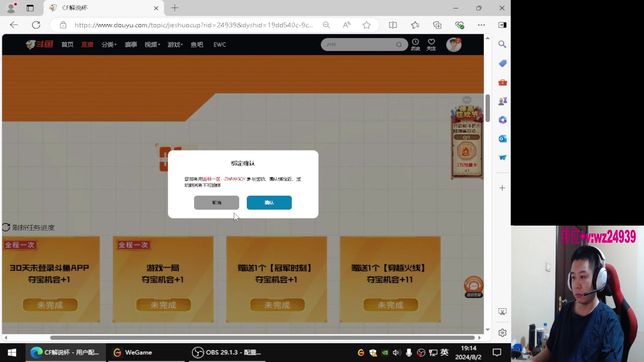Screen dimensions: 644x362
Task: Click the OBS Studio tray icon
Action: click(x=421, y=353)
